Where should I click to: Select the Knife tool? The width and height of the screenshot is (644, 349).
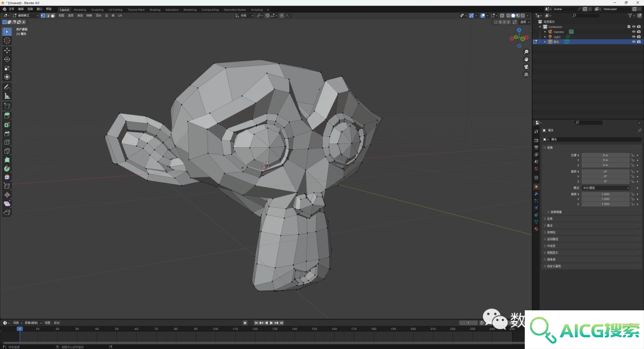[7, 151]
